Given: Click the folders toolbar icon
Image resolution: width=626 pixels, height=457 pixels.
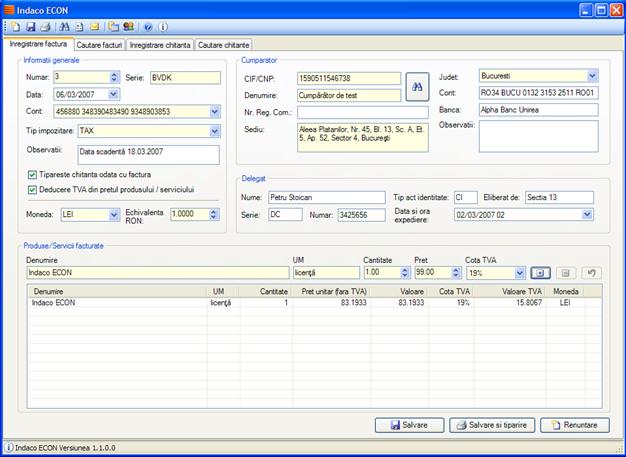Looking at the screenshot, I should coord(114,27).
